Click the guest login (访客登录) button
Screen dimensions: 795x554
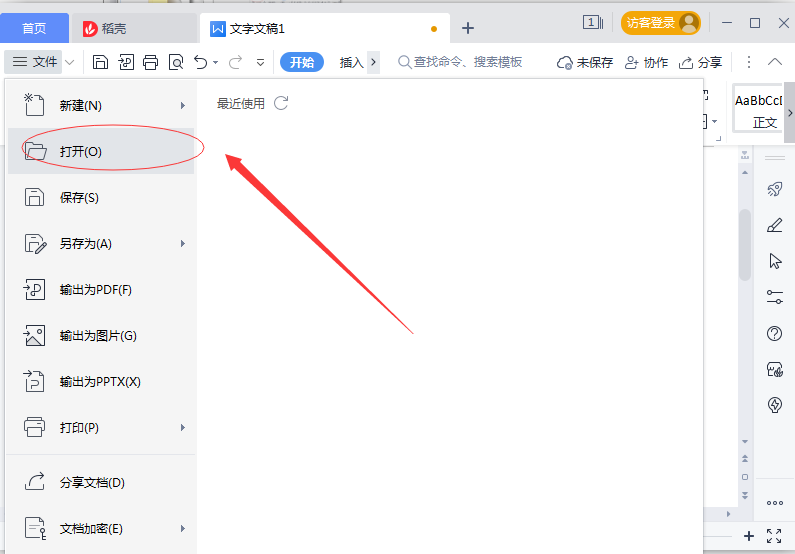[661, 23]
